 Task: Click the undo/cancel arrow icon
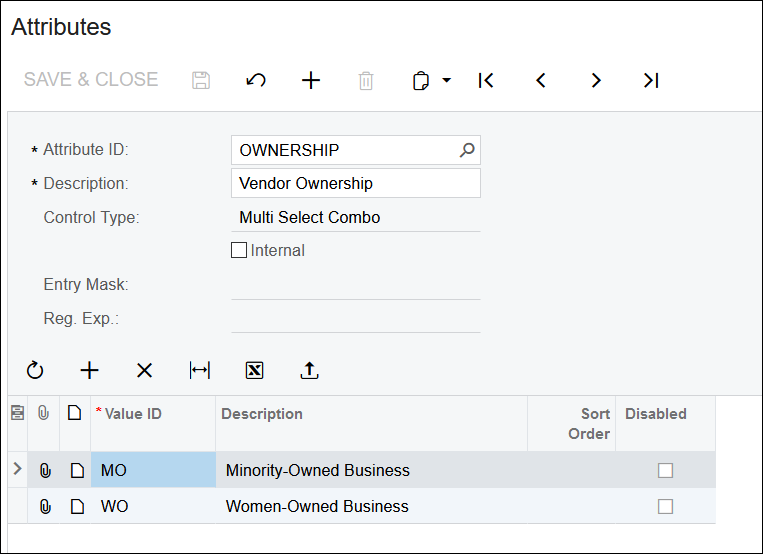coord(256,80)
